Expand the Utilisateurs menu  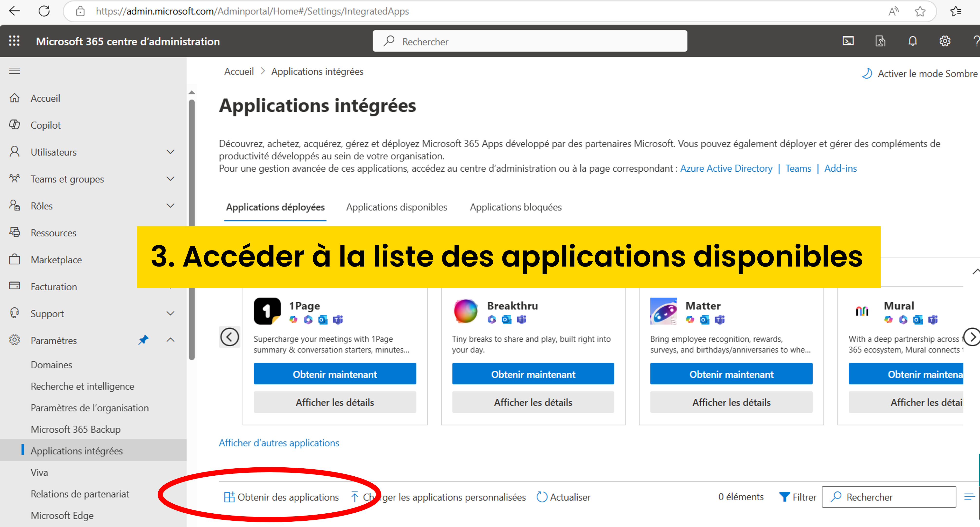(x=171, y=152)
